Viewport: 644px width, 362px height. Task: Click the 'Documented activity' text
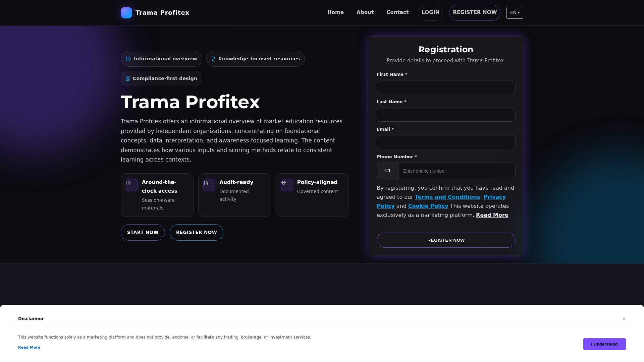(x=234, y=195)
